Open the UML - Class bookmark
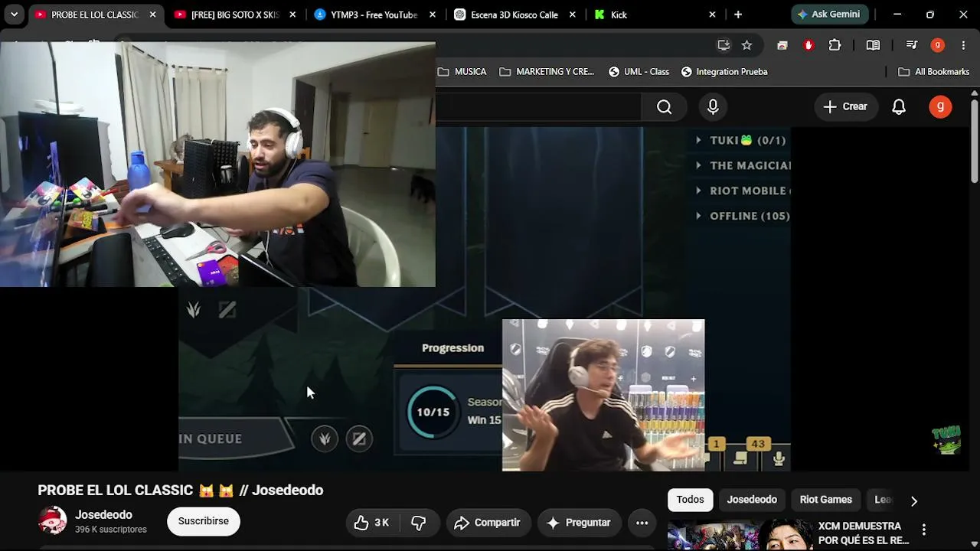Screen dimensions: 980x551 pos(639,72)
